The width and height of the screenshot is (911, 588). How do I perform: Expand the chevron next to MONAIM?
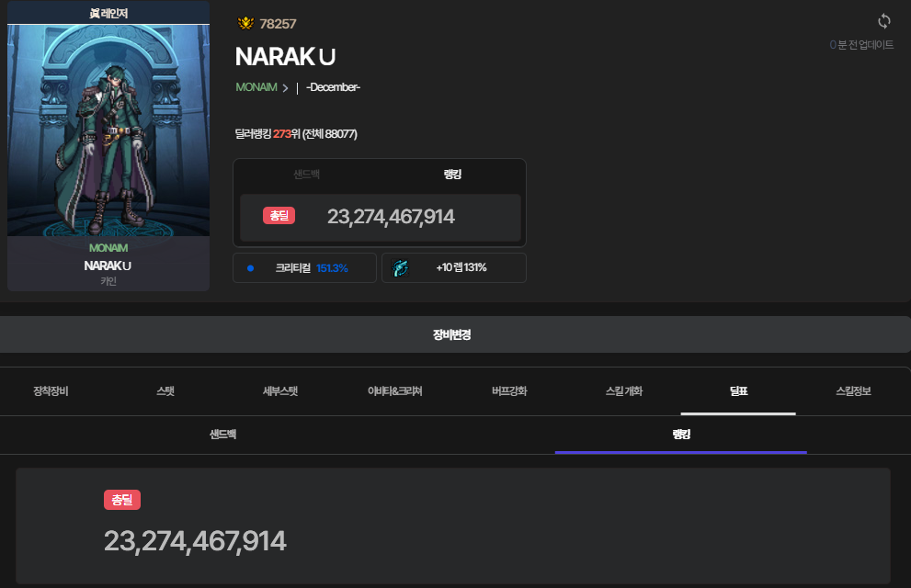(285, 88)
